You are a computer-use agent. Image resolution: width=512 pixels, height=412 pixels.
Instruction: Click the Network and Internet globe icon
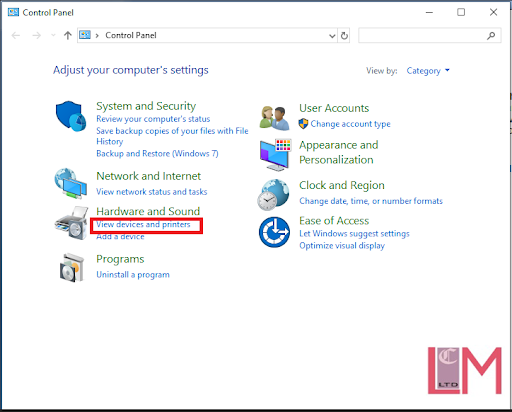[71, 183]
